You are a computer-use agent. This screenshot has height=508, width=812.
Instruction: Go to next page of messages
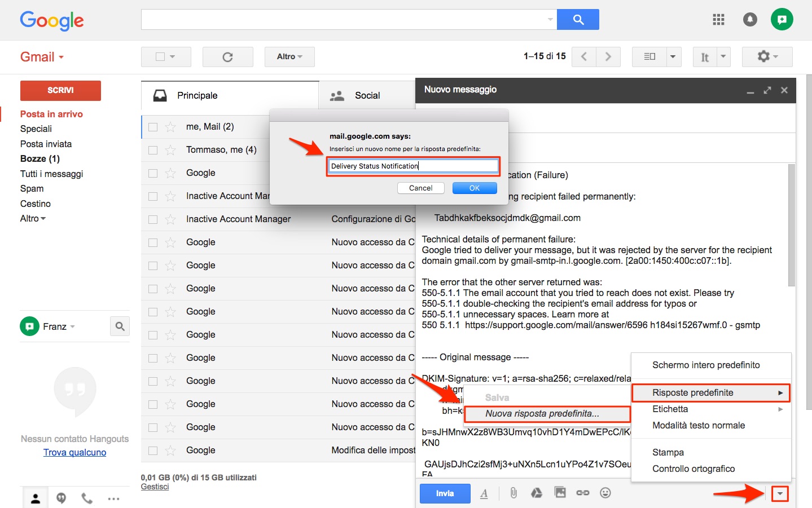[608, 57]
